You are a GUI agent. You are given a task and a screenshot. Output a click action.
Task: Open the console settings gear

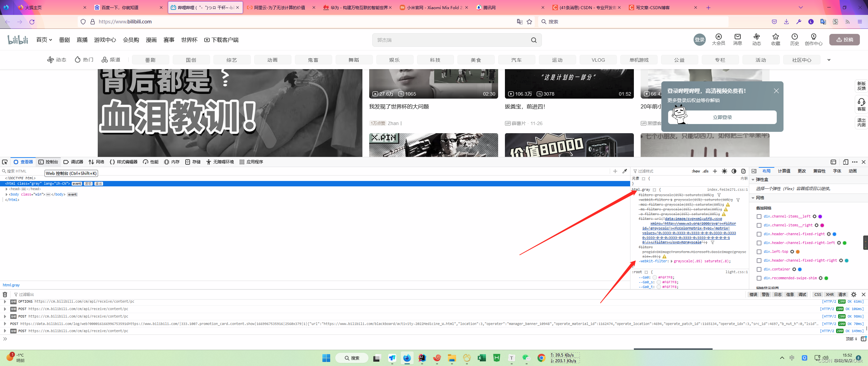pyautogui.click(x=854, y=294)
